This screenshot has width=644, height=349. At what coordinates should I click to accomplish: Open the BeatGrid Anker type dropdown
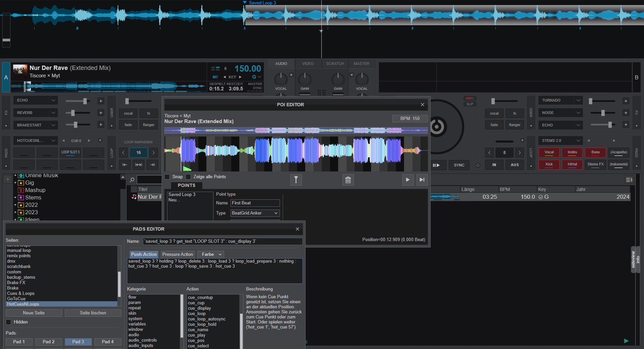[x=255, y=213]
